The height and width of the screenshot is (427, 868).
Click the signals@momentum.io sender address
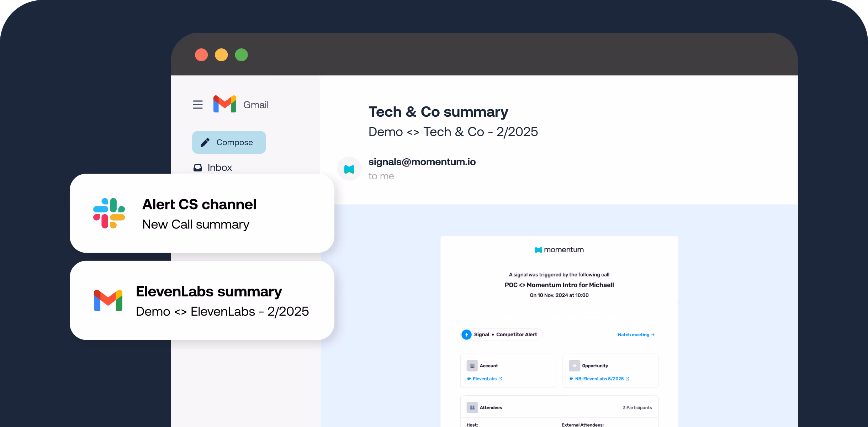[x=422, y=162]
